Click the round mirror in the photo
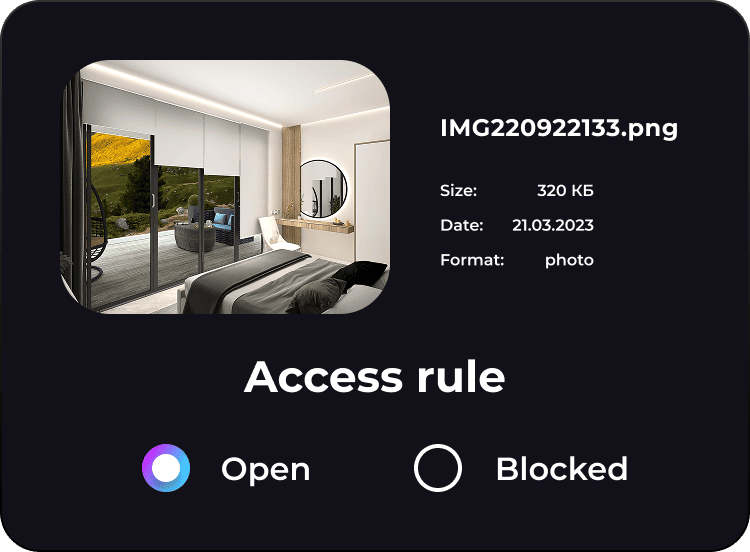Image resolution: width=750 pixels, height=552 pixels. tap(323, 189)
